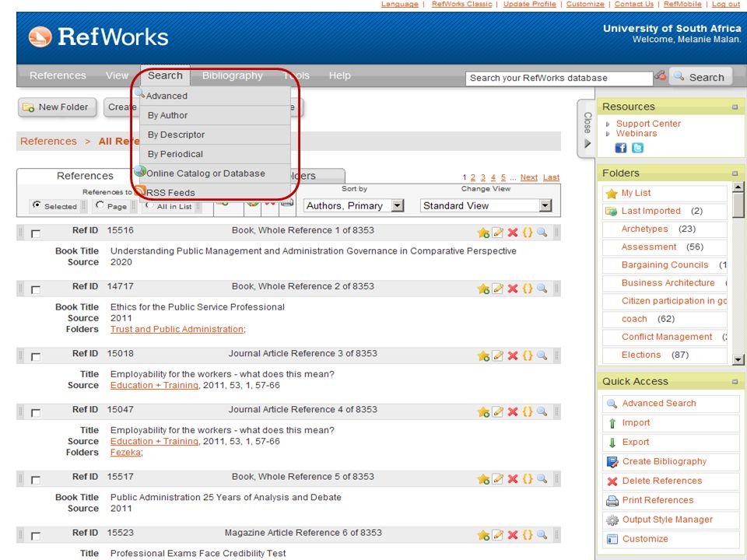The width and height of the screenshot is (747, 560).
Task: Click the Search button next to the search box
Action: coord(700,77)
